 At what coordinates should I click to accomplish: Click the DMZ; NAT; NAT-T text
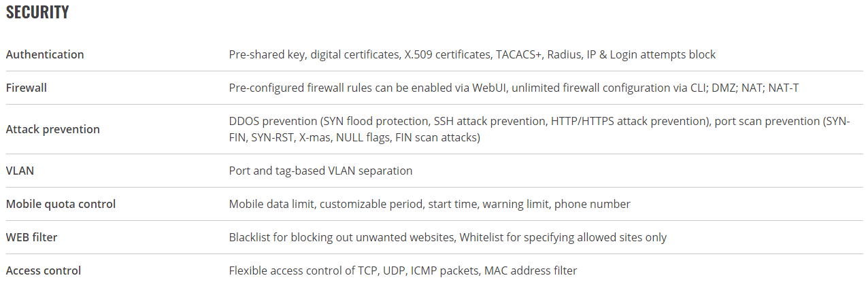click(759, 88)
